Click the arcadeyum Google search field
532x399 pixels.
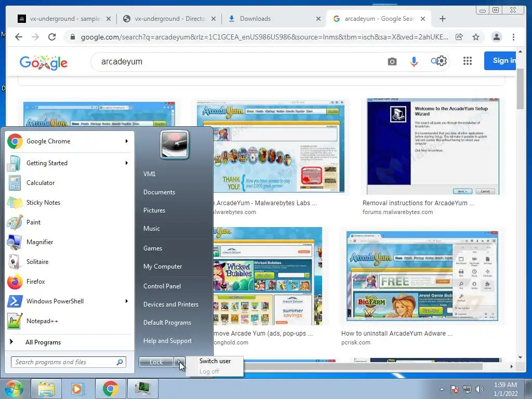tap(237, 61)
